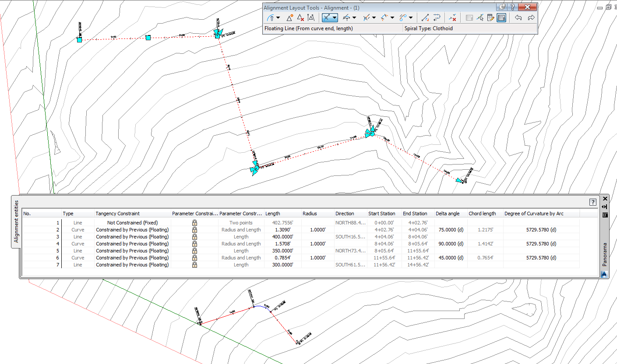Expand the Floating Line tool dropdown arrow

coord(335,18)
